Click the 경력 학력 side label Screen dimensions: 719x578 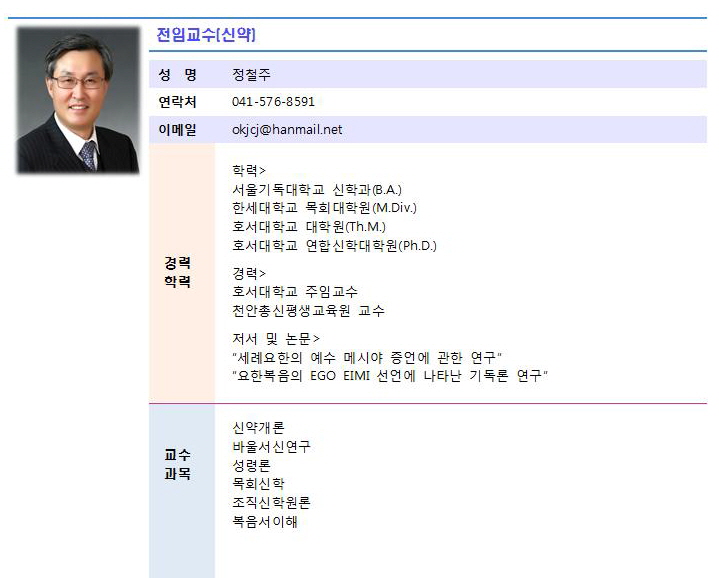(x=177, y=272)
